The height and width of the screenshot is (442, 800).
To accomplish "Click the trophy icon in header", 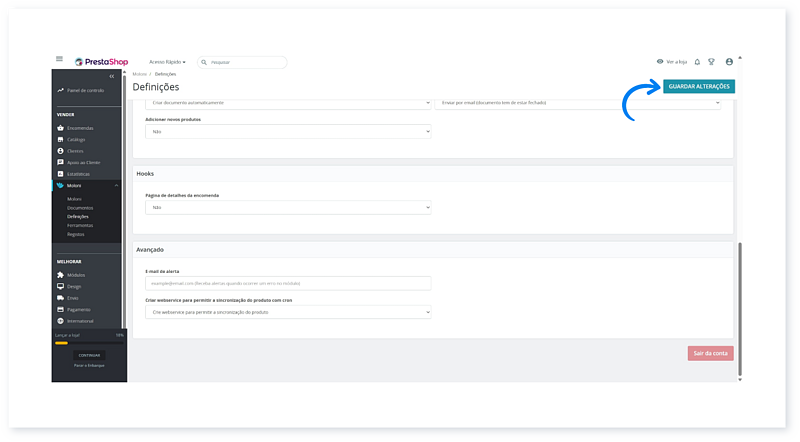I will point(711,62).
